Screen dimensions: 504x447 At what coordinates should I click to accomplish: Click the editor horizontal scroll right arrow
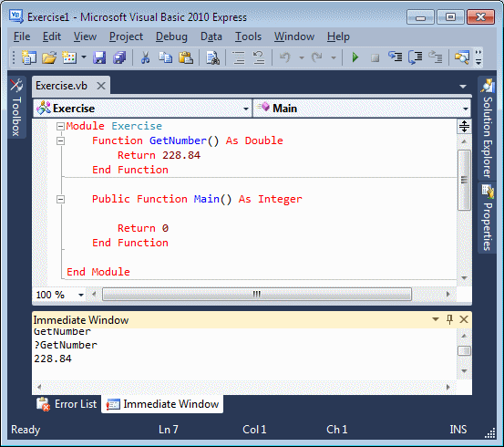[448, 294]
